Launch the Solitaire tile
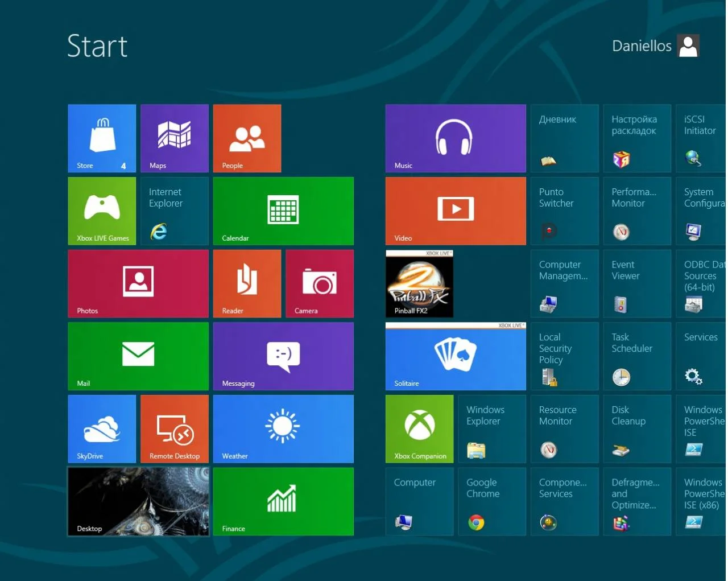 456,356
